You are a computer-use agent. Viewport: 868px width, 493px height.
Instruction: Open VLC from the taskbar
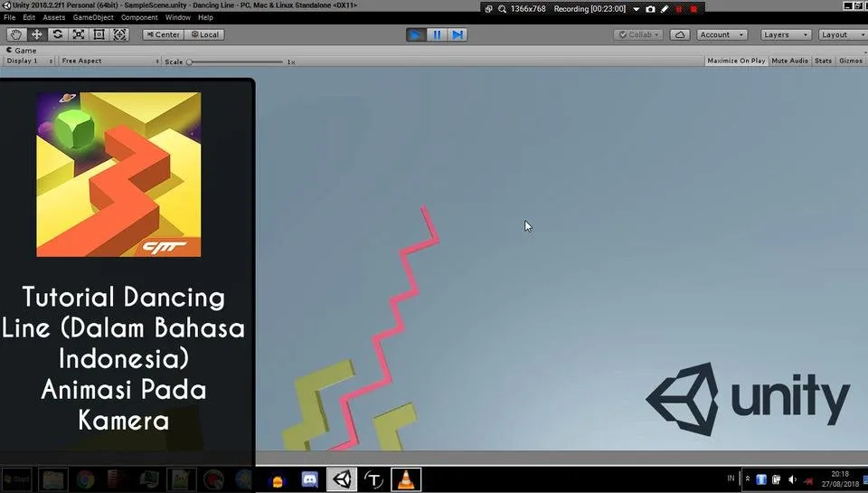click(x=406, y=479)
